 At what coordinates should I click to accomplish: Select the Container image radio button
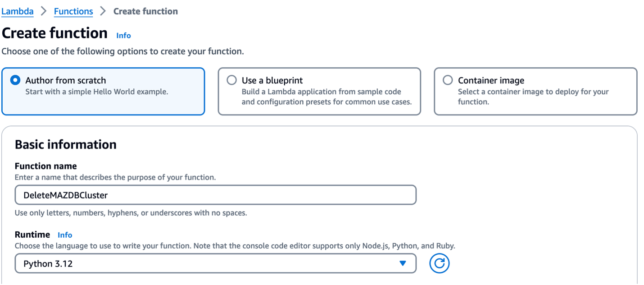click(x=448, y=80)
